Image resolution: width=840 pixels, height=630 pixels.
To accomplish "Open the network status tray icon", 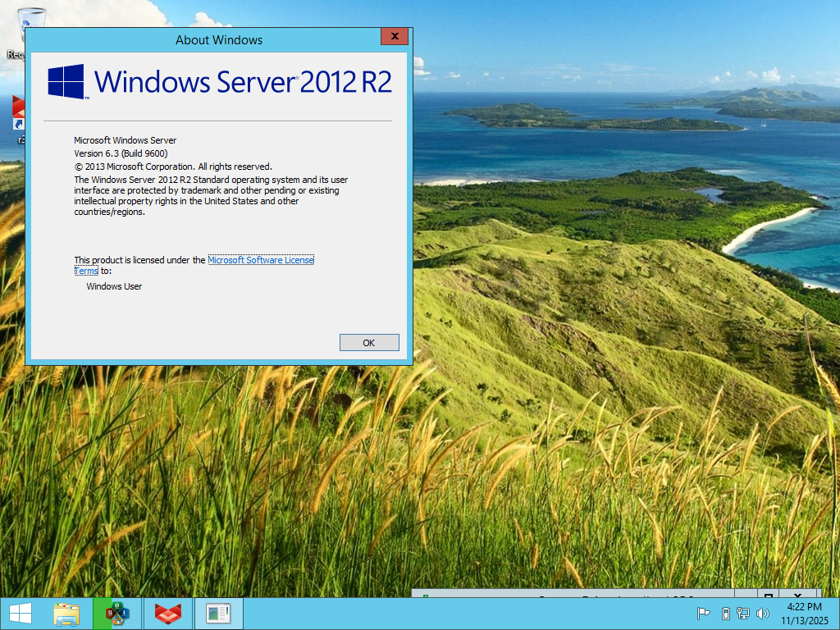I will (743, 614).
